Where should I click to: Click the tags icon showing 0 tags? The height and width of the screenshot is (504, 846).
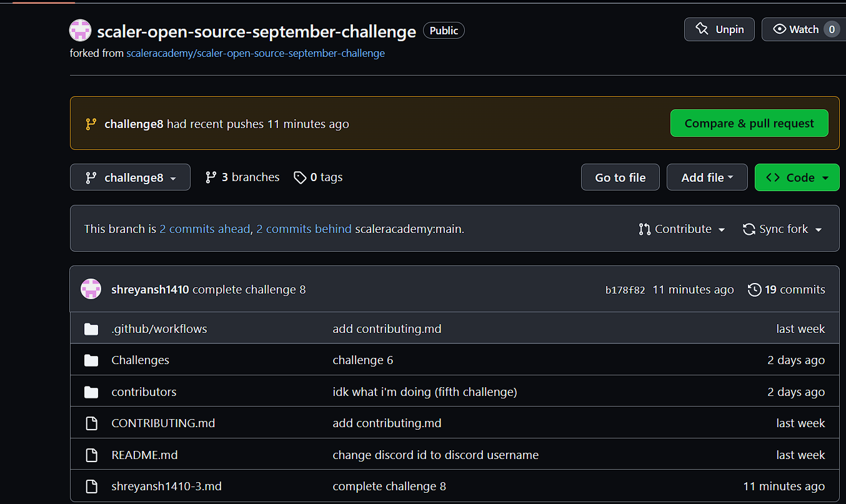tap(301, 177)
